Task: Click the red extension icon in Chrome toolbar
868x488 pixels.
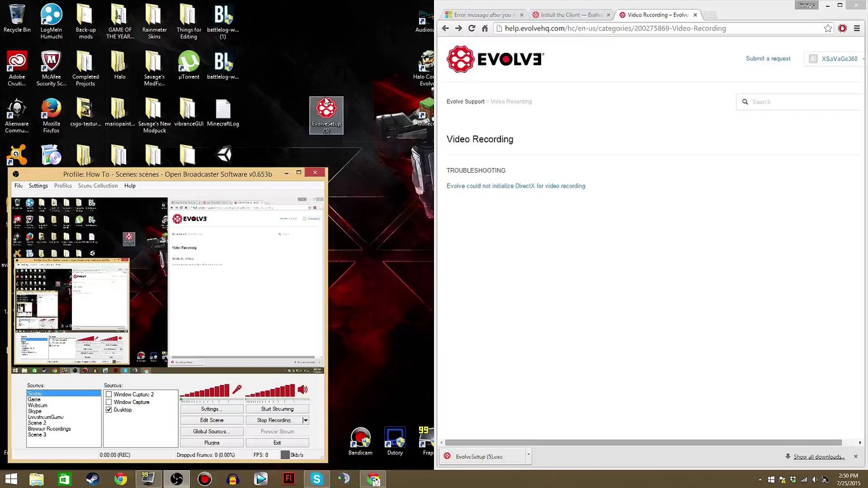Action: 842,28
